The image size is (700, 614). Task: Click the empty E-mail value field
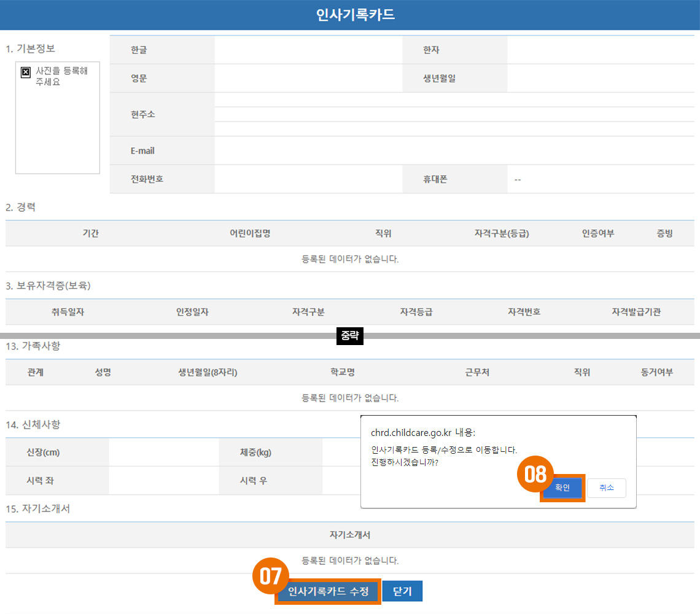(x=454, y=150)
